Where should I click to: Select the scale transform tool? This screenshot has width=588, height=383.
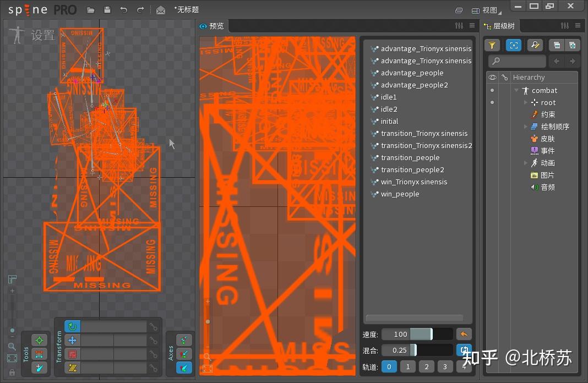[x=73, y=354]
